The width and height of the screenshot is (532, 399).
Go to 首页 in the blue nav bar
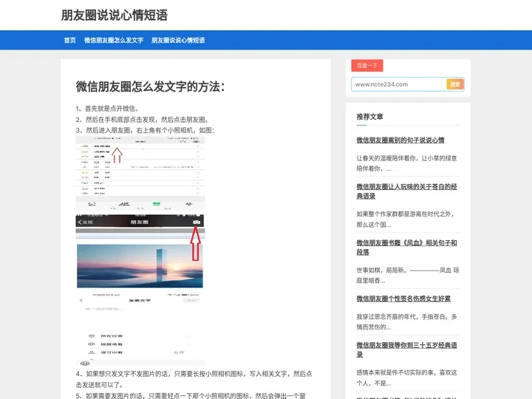pyautogui.click(x=70, y=40)
